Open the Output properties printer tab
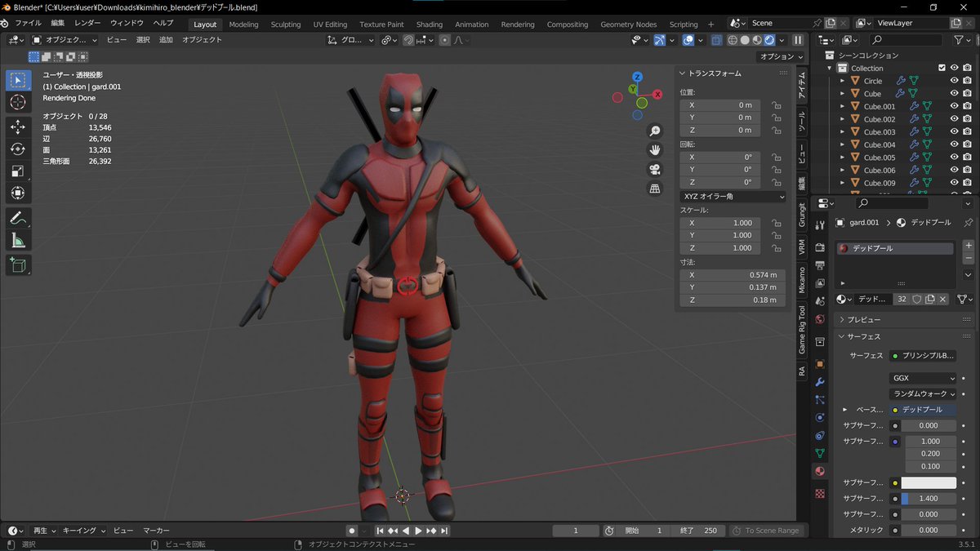 (x=820, y=265)
